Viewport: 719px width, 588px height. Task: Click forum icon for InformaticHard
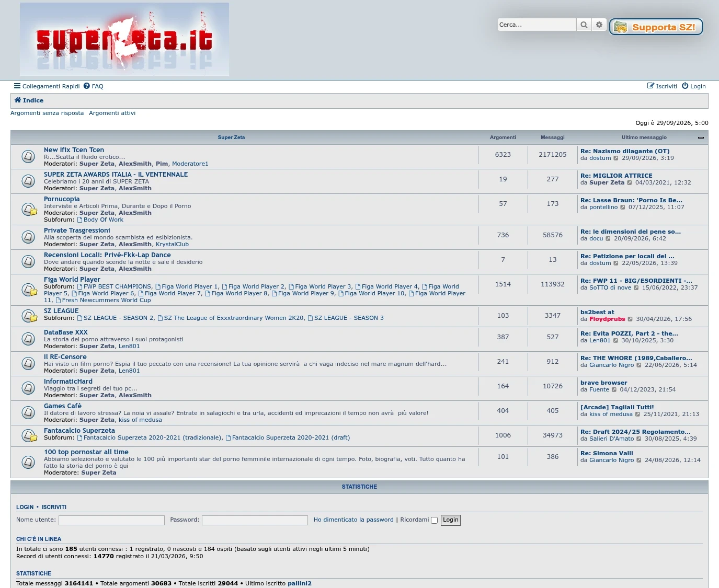(28, 388)
